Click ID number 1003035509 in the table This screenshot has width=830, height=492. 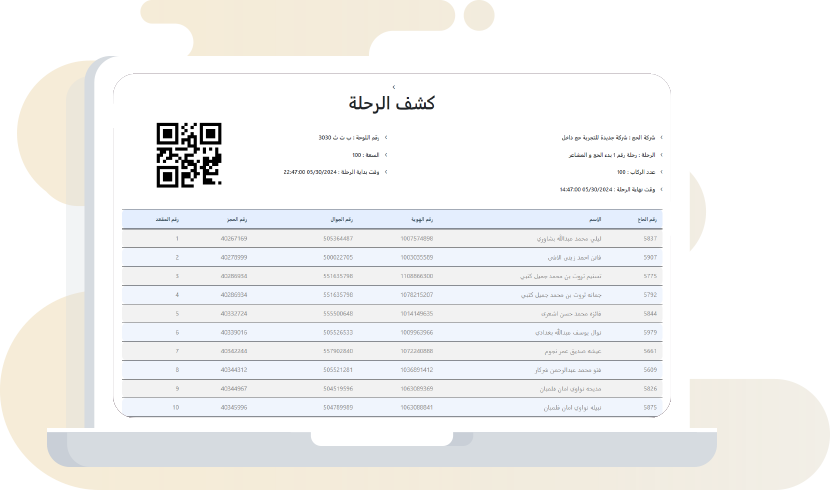tap(416, 257)
